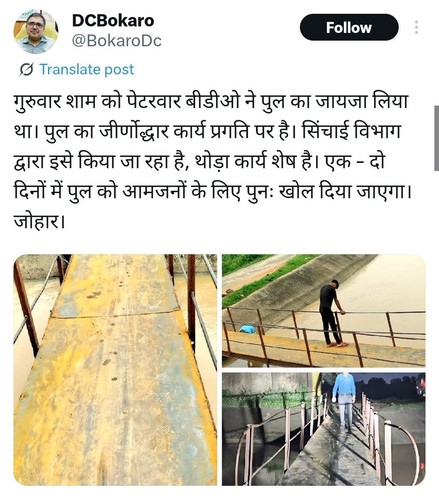Click the blue object lying on the bridge

pyautogui.click(x=247, y=329)
